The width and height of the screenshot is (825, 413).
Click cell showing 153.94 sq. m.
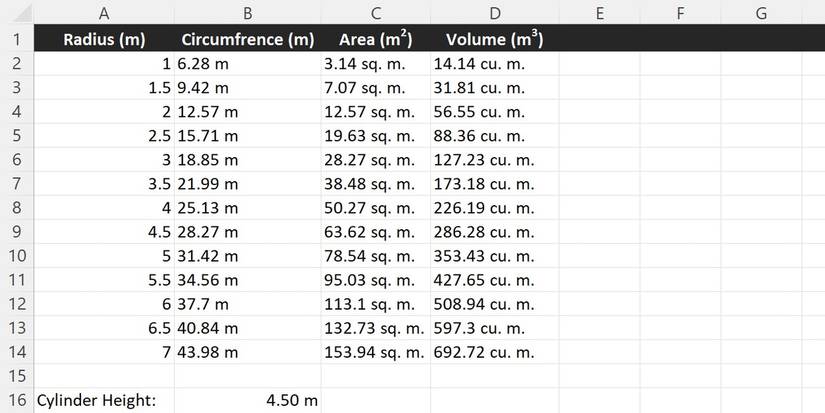(376, 352)
